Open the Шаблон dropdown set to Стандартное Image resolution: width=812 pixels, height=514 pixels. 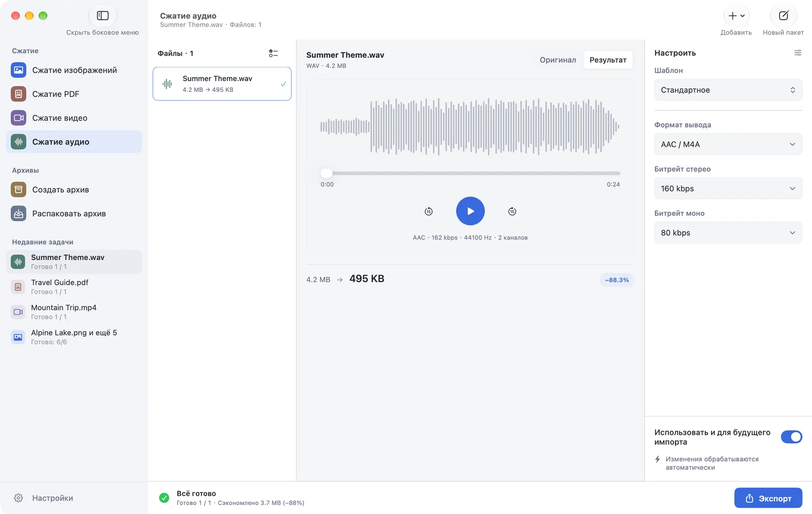coord(728,90)
